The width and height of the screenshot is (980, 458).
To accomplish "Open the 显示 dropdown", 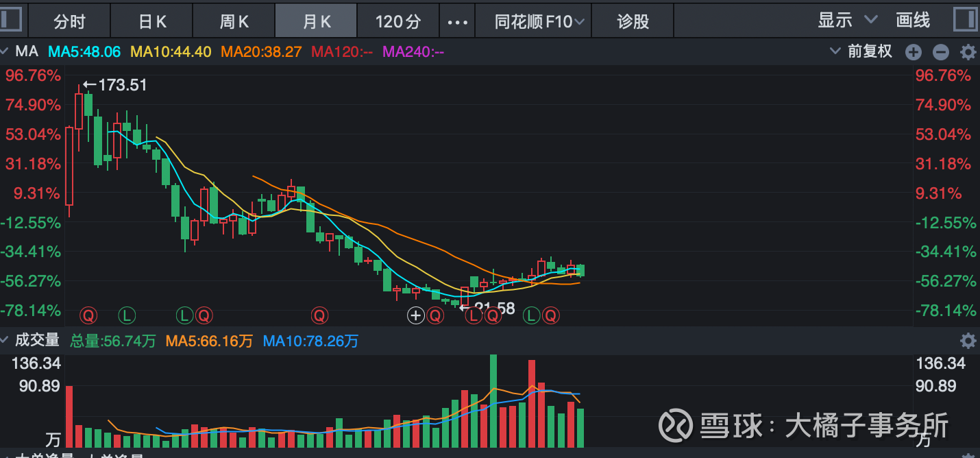I will click(x=847, y=21).
